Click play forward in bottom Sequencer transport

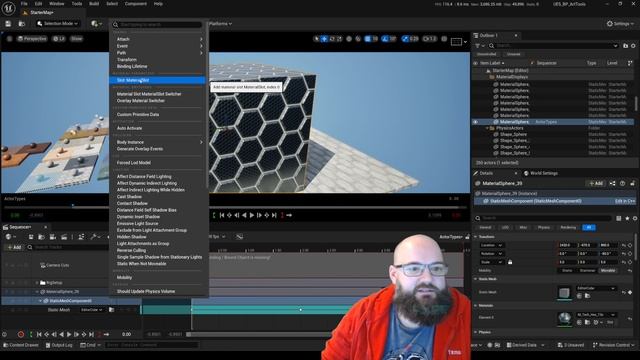69,334
